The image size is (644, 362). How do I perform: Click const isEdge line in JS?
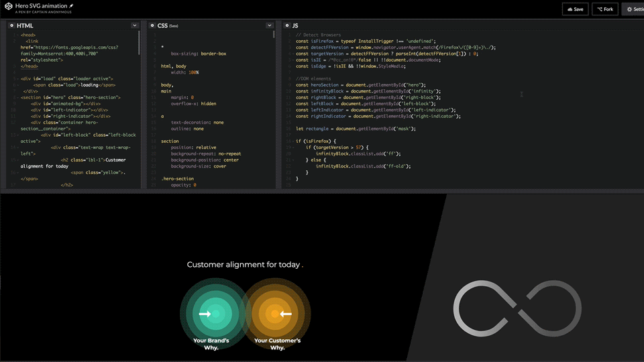pos(351,66)
